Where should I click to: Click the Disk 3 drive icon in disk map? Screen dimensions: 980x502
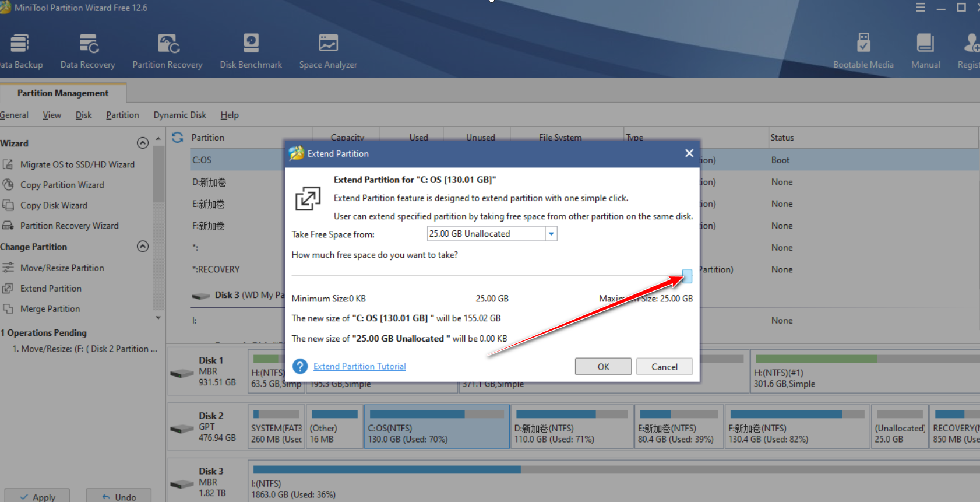[x=182, y=483]
